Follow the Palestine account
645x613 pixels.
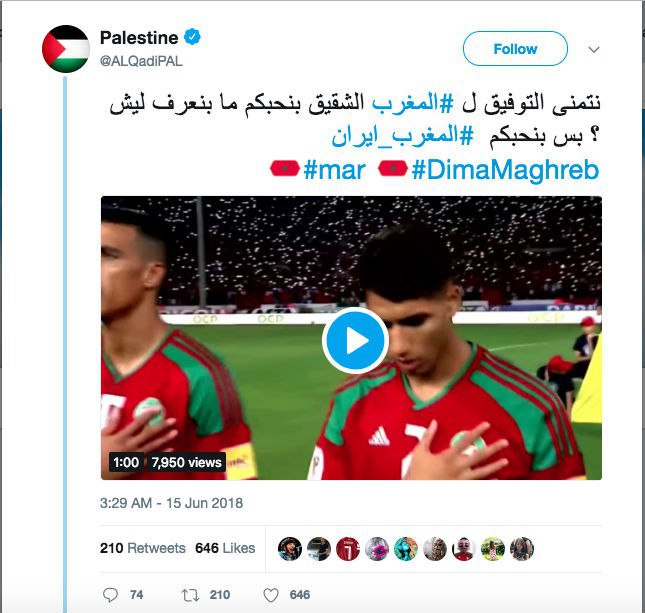[515, 49]
